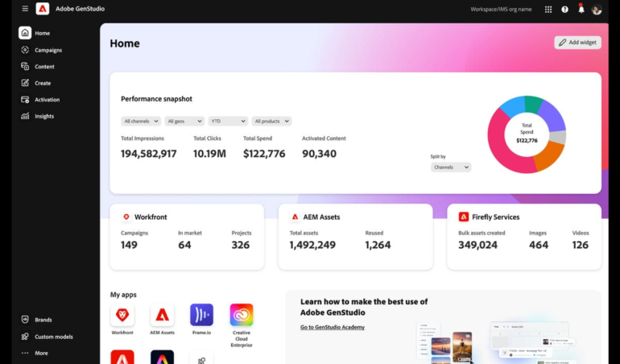Click the green donut chart segment
This screenshot has width=620, height=364.
tap(533, 104)
